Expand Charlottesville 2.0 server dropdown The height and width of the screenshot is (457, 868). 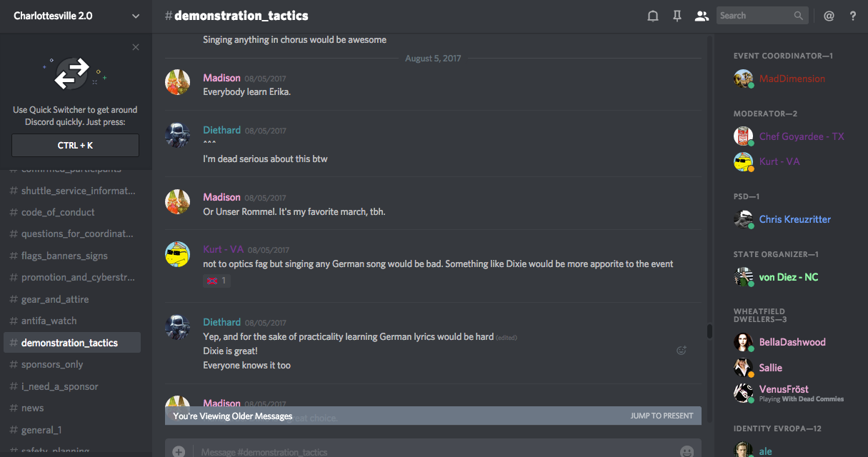tap(136, 16)
